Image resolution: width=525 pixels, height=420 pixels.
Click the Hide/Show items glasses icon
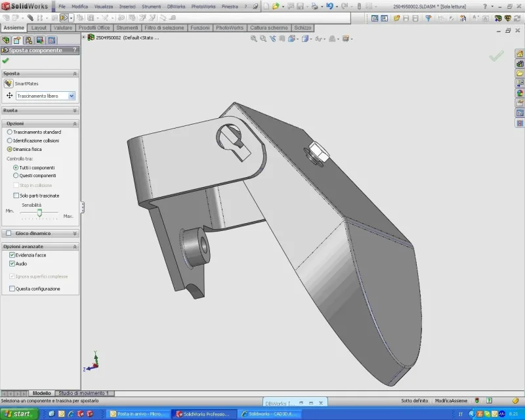tap(318, 39)
